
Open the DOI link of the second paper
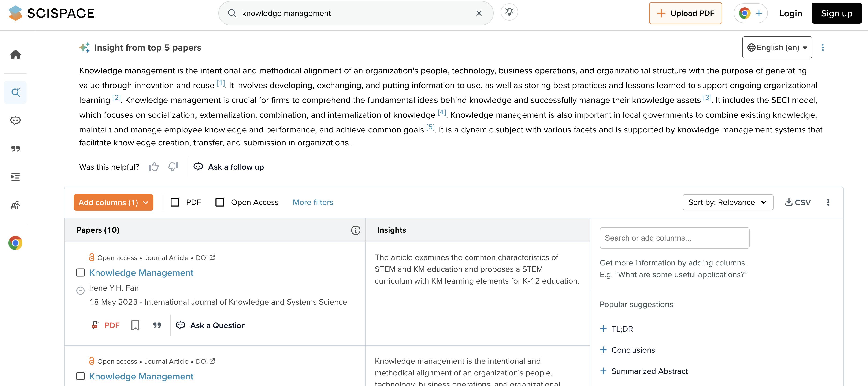pyautogui.click(x=205, y=361)
